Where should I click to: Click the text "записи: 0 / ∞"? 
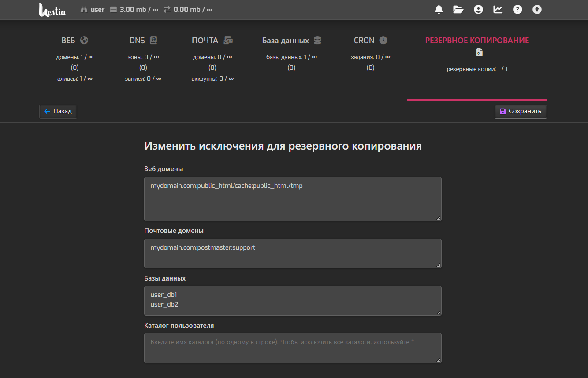pyautogui.click(x=143, y=79)
